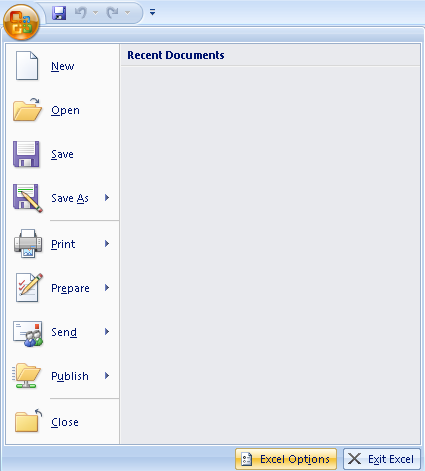The height and width of the screenshot is (471, 425).
Task: Open the Redo history dropdown arrow
Action: 127,13
